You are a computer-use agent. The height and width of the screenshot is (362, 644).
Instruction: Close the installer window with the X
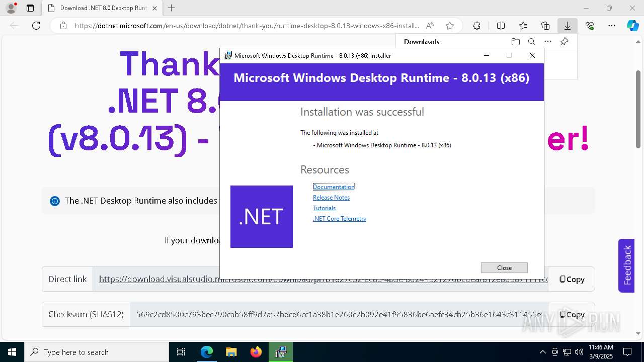[532, 56]
